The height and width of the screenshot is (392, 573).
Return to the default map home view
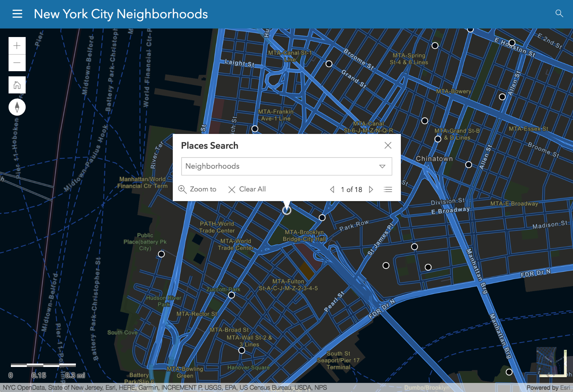point(17,85)
